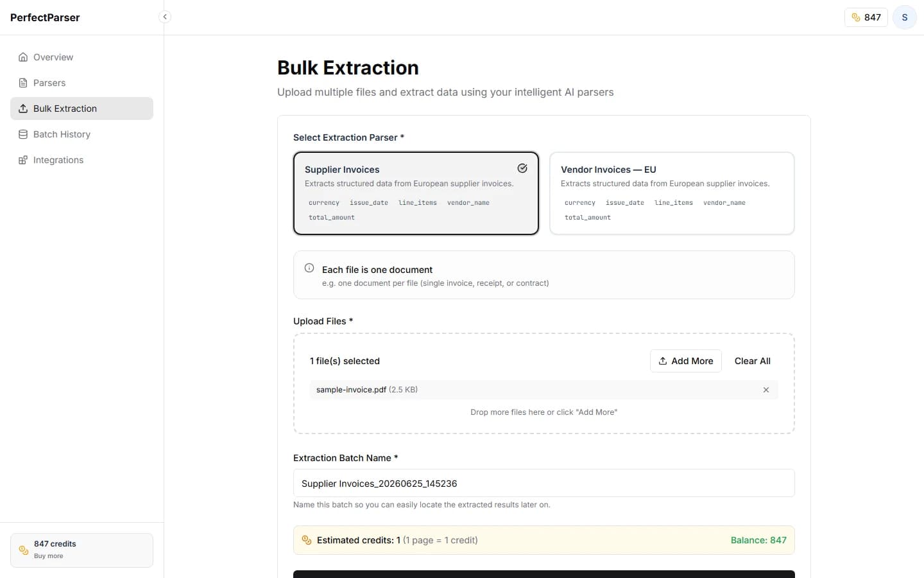Click the Balance: 847 text
924x578 pixels.
[x=758, y=540]
